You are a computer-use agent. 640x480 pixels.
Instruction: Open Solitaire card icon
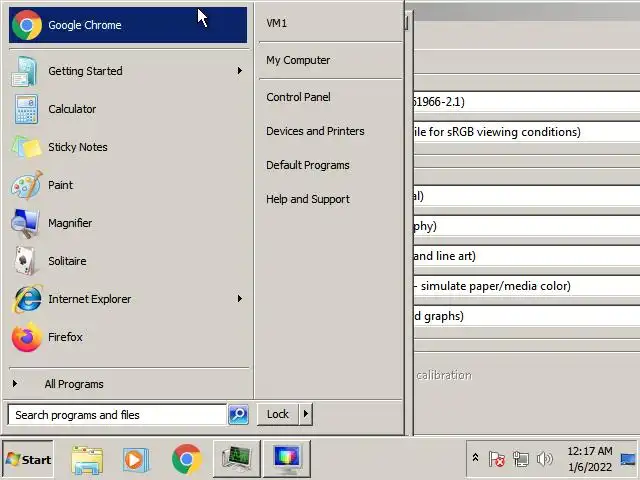25,261
